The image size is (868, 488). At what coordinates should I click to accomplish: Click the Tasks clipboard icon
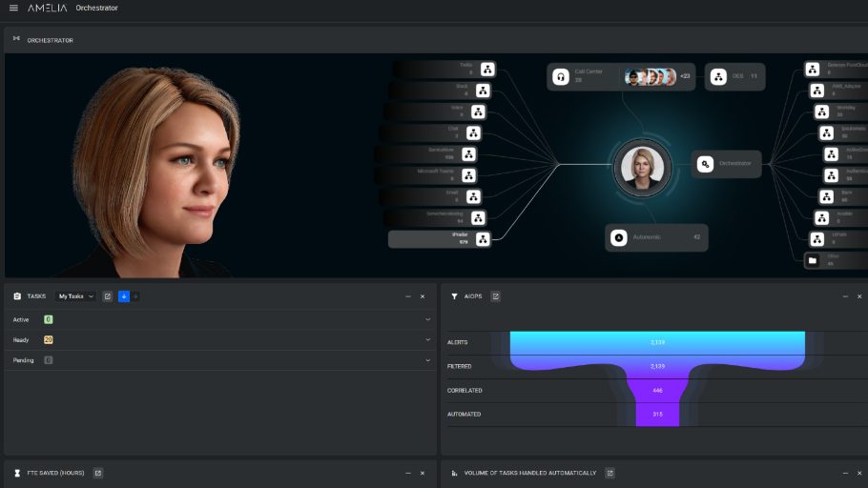(17, 296)
